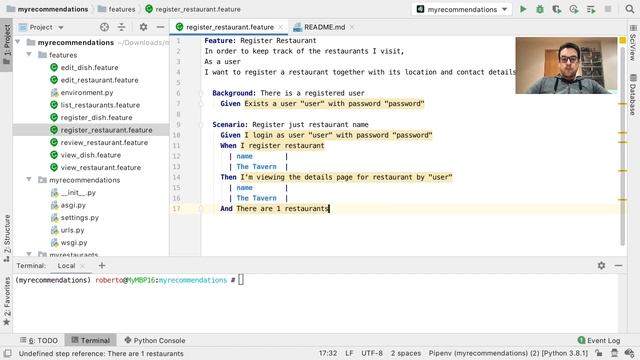Image resolution: width=640 pixels, height=360 pixels.
Task: Open view_dish.feature in the tree
Action: point(91,155)
